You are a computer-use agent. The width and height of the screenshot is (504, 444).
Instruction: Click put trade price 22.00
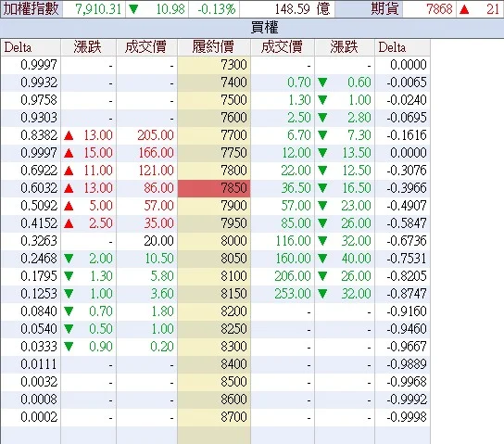[x=296, y=171]
